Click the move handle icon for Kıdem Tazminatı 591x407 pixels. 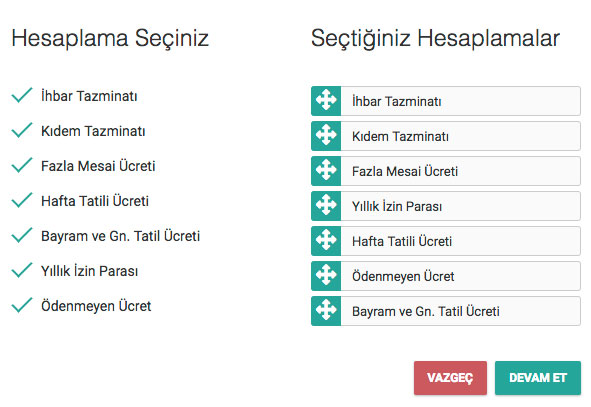click(x=326, y=136)
